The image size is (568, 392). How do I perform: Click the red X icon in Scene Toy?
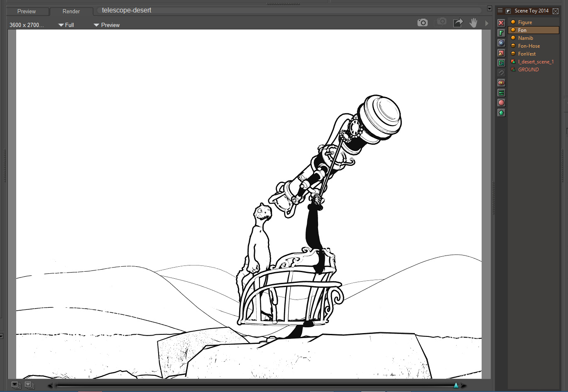(x=501, y=23)
